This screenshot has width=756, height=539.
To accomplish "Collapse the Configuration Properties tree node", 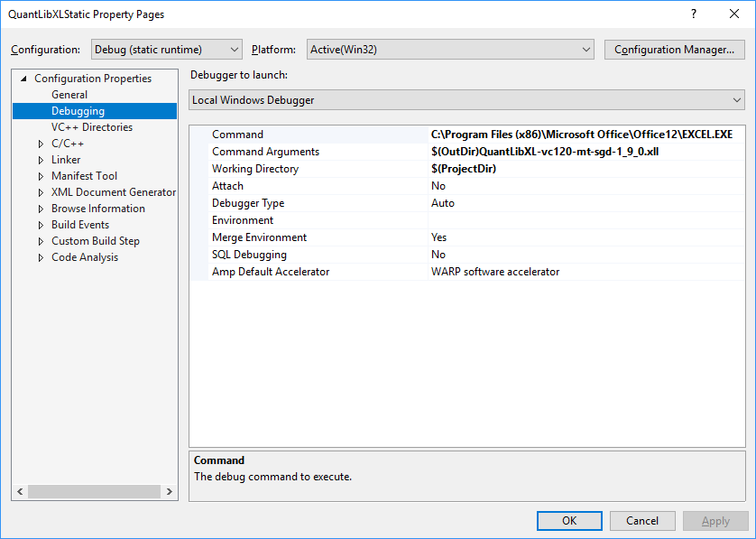I will pyautogui.click(x=24, y=79).
